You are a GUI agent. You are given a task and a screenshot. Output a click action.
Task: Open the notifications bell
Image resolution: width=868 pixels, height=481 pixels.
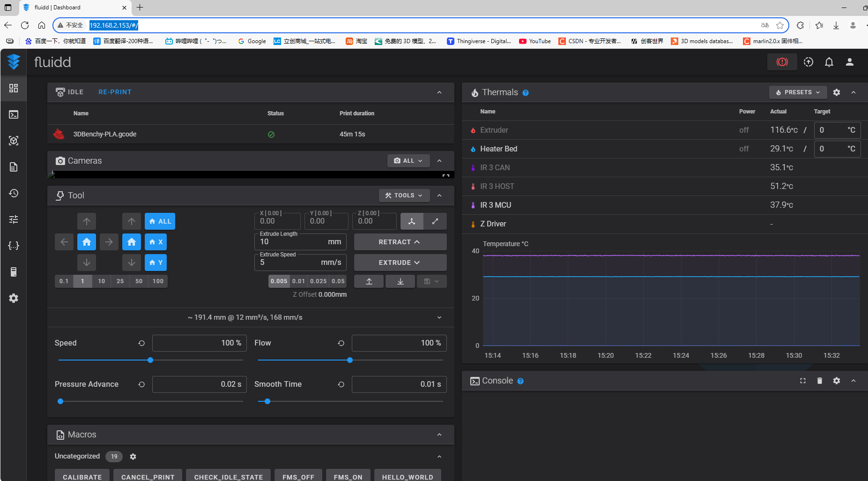(829, 62)
